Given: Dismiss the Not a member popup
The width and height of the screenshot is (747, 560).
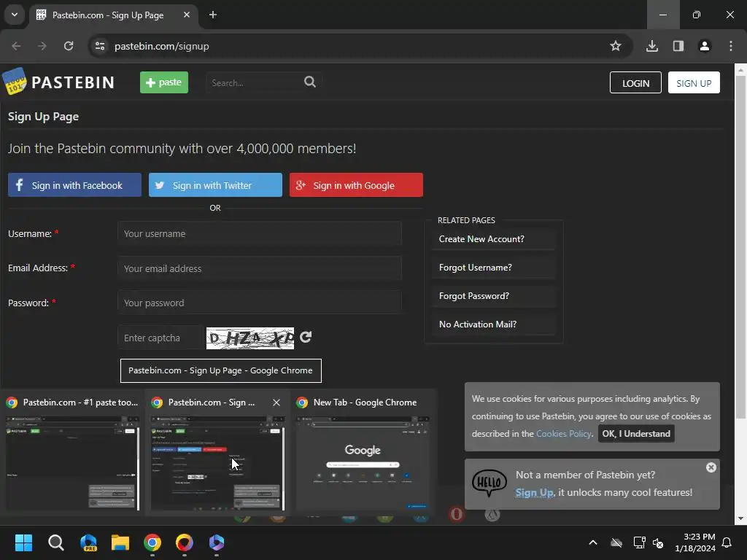Looking at the screenshot, I should coord(711,467).
